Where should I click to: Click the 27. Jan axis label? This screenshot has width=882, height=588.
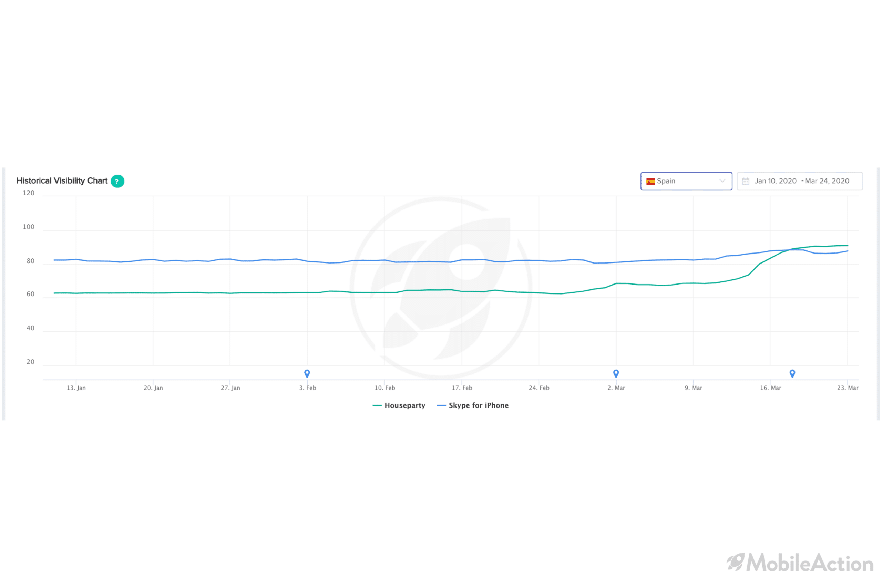(230, 388)
